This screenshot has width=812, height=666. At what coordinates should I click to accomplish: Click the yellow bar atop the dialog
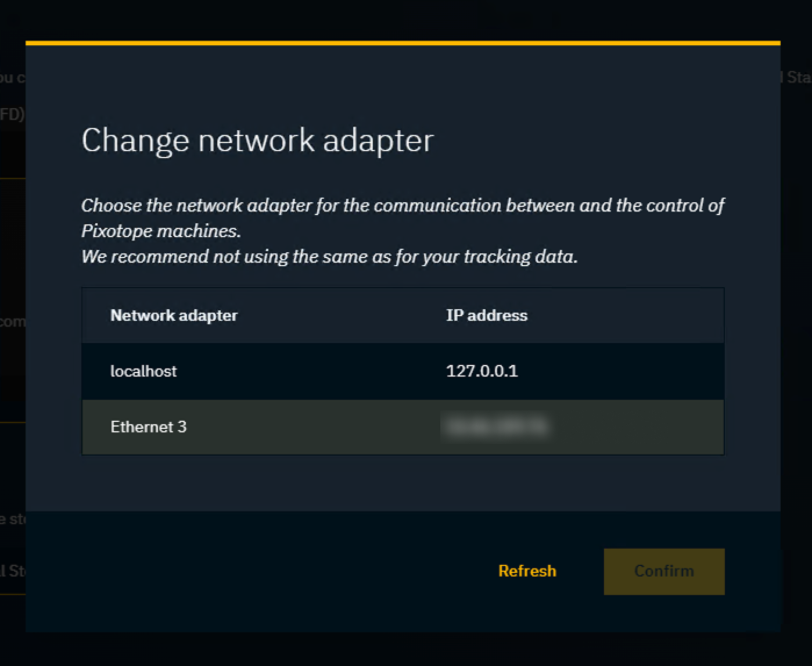(x=403, y=43)
